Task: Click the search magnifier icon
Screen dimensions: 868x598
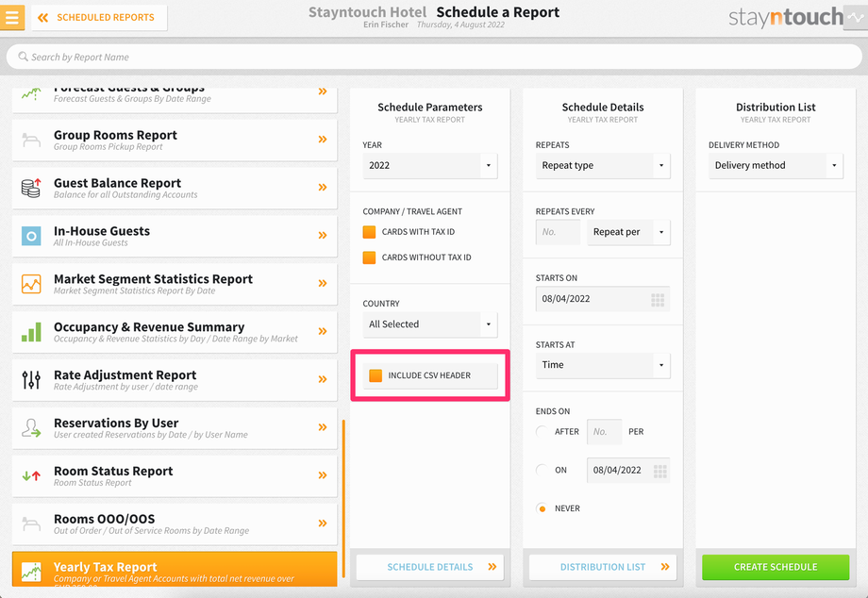Action: (x=23, y=57)
